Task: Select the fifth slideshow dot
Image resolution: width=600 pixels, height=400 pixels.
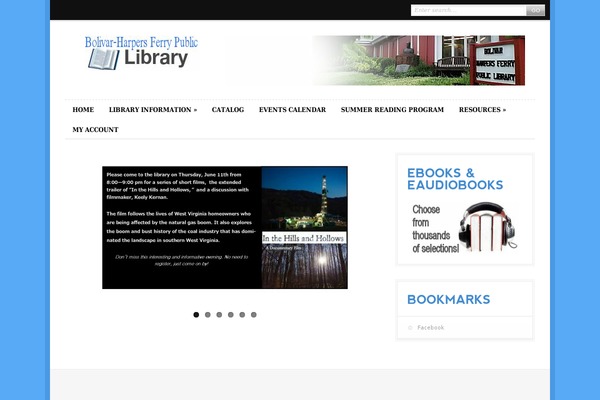Action: click(x=242, y=315)
